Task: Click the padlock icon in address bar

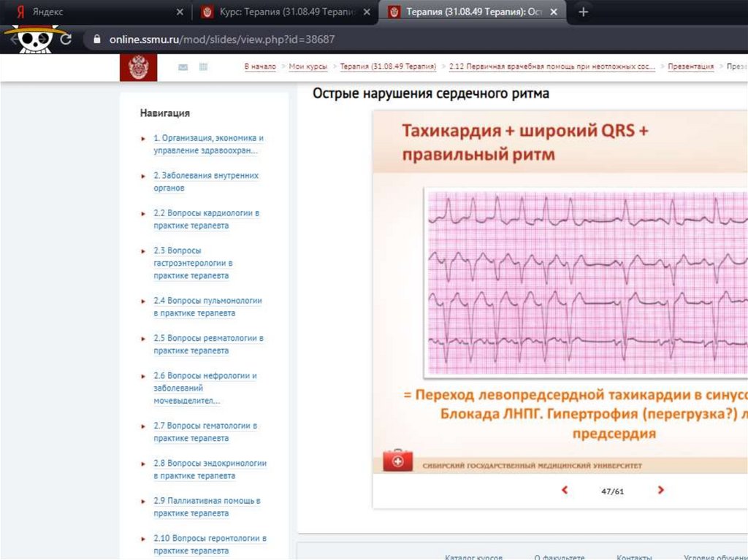Action: pos(97,39)
